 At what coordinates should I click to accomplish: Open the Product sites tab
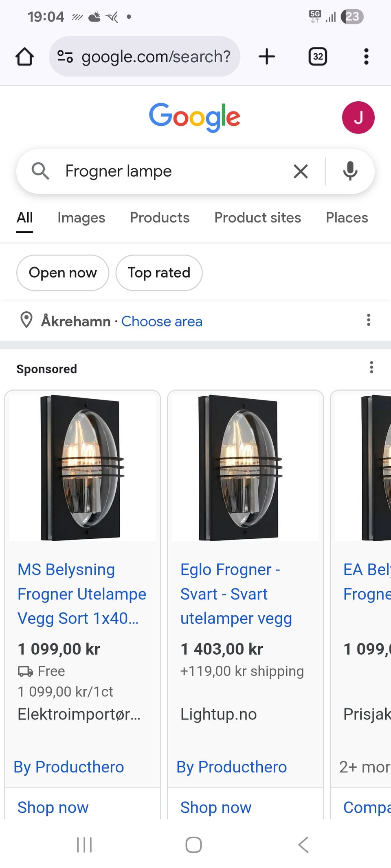coord(257,218)
